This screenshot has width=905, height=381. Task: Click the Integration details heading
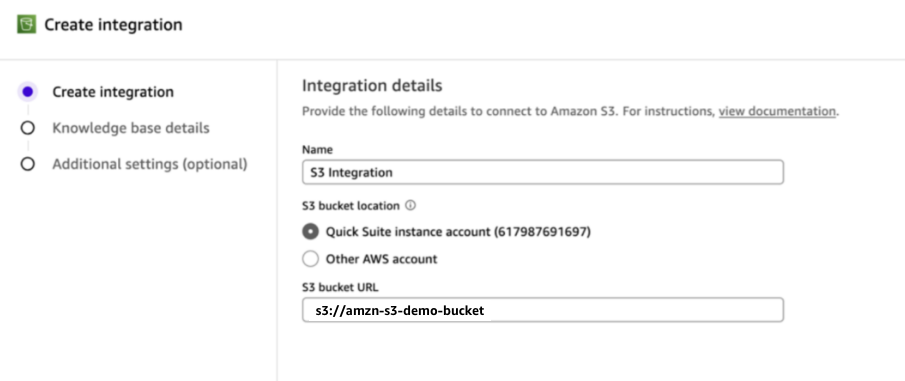click(x=372, y=86)
